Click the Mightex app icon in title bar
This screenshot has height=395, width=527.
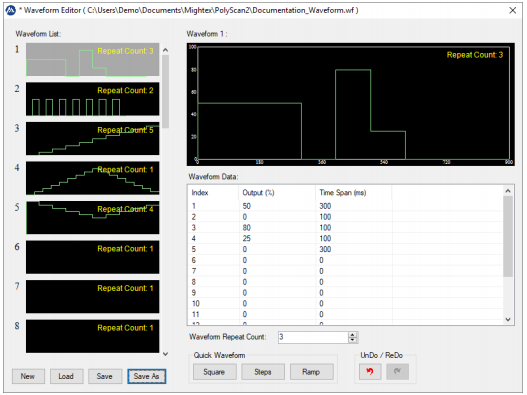(x=11, y=10)
